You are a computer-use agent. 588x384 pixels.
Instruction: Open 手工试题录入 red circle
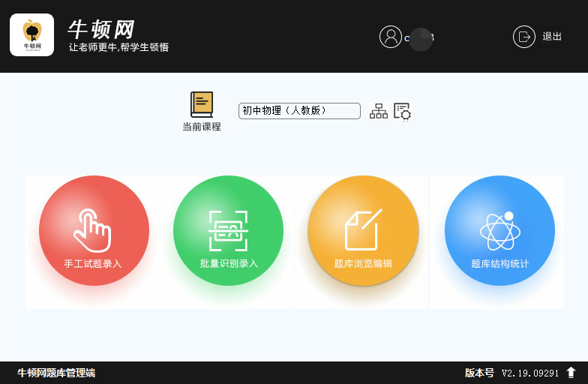pos(94,231)
